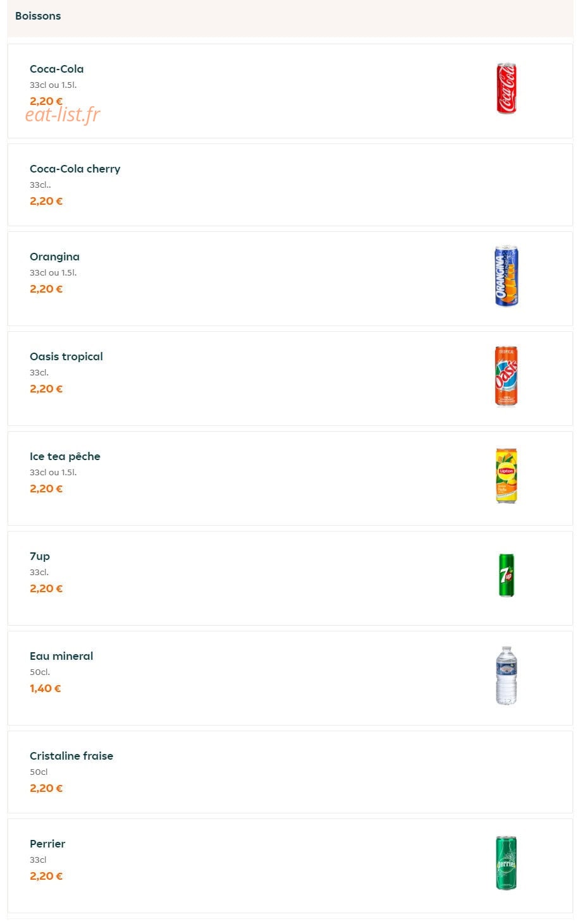This screenshot has width=578, height=924.
Task: Select the Ice tea pêche title
Action: (65, 456)
